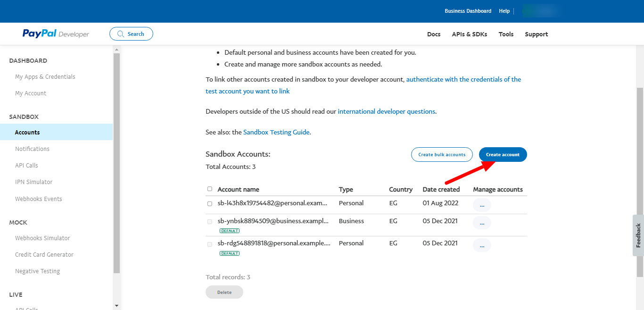
Task: Click the Business type cell
Action: [x=352, y=221]
